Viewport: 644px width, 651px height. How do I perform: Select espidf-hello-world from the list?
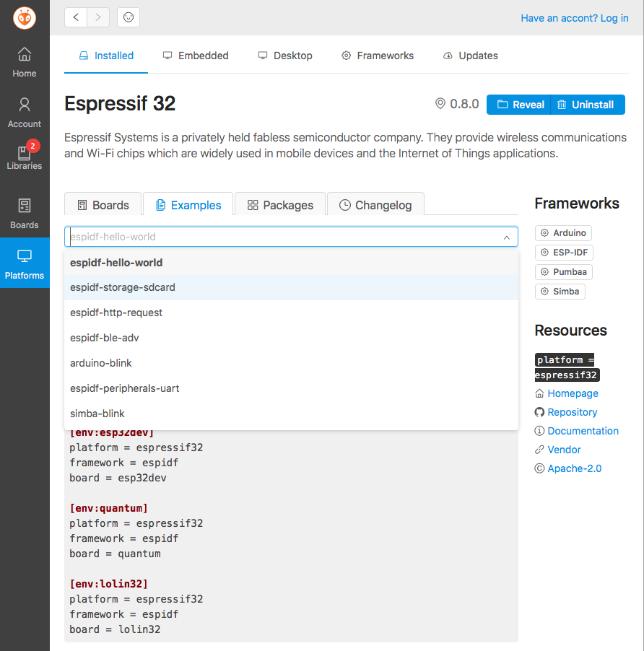291,263
